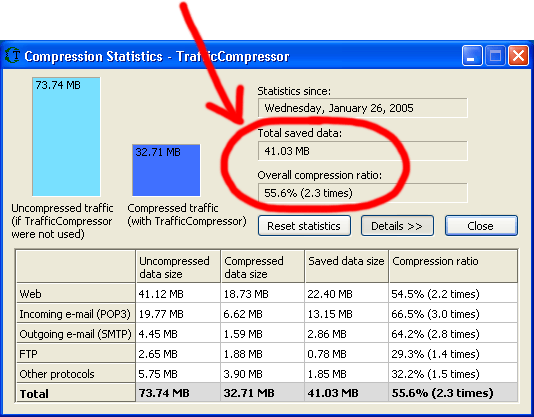Click the Statistics since: label
Screen dimensions: 534x417
[294, 91]
